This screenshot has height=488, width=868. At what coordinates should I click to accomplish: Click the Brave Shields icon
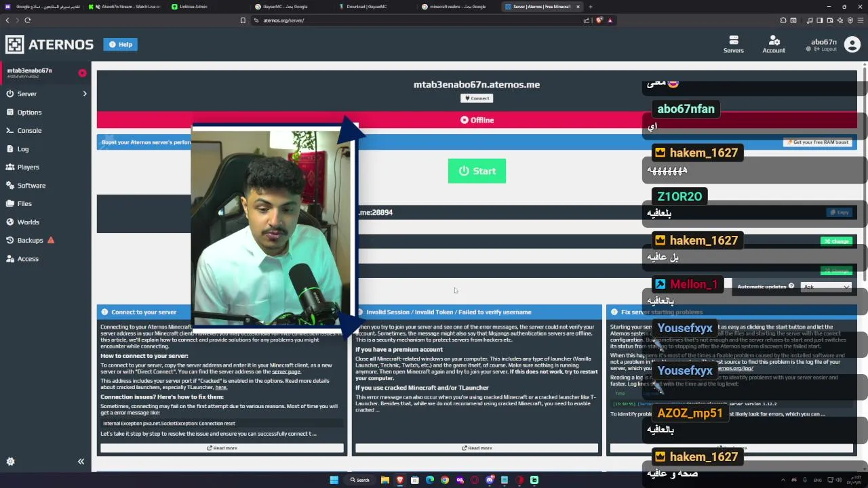coord(599,20)
